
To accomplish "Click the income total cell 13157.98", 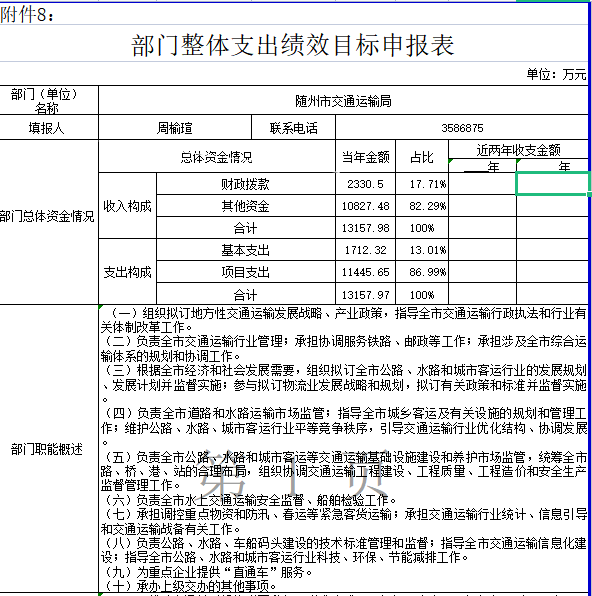I will tap(365, 228).
